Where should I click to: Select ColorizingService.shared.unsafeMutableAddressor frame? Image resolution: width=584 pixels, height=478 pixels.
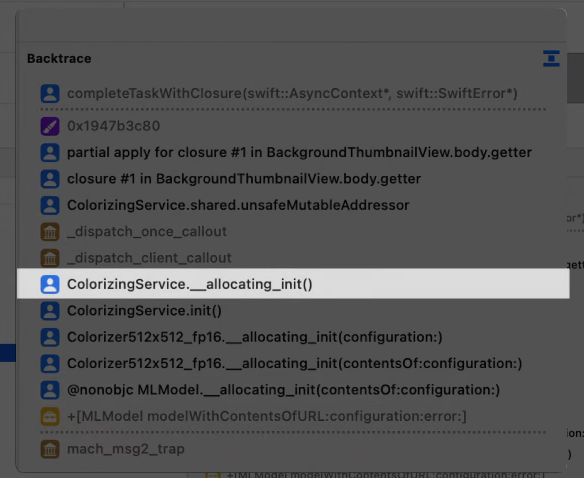(238, 205)
